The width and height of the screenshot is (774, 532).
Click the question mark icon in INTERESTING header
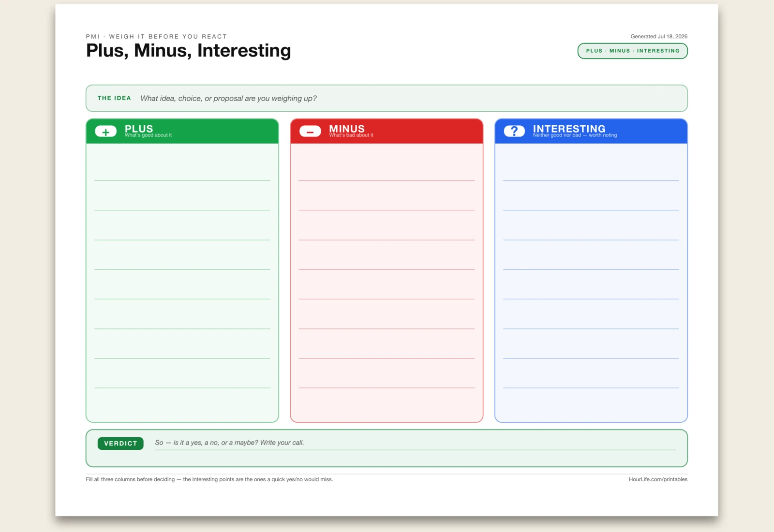[x=514, y=132]
